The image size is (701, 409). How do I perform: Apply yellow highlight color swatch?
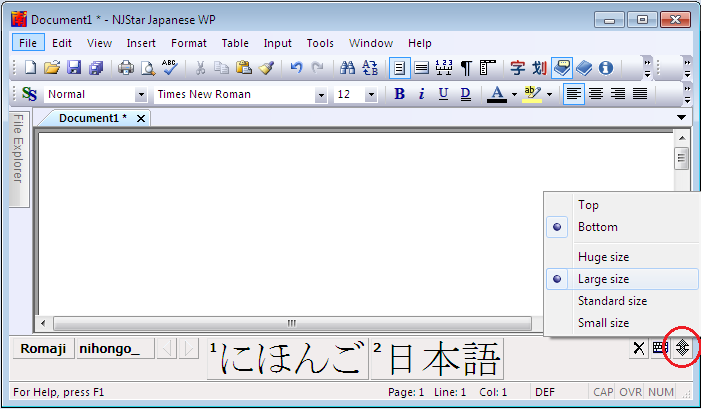[x=532, y=94]
